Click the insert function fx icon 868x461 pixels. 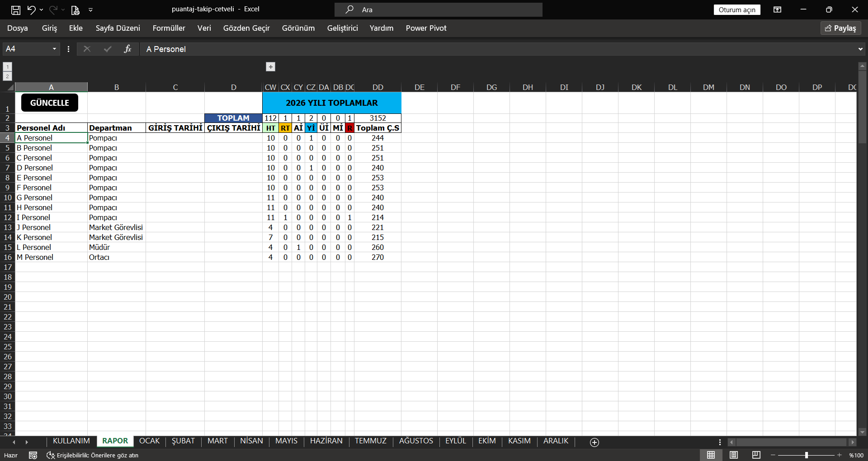coord(127,49)
